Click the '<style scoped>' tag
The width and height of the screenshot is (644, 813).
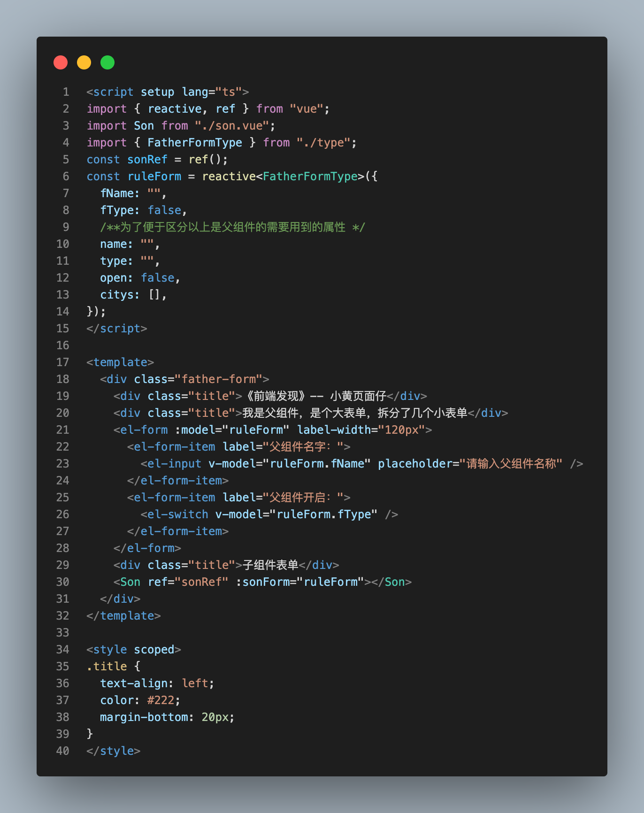click(134, 650)
